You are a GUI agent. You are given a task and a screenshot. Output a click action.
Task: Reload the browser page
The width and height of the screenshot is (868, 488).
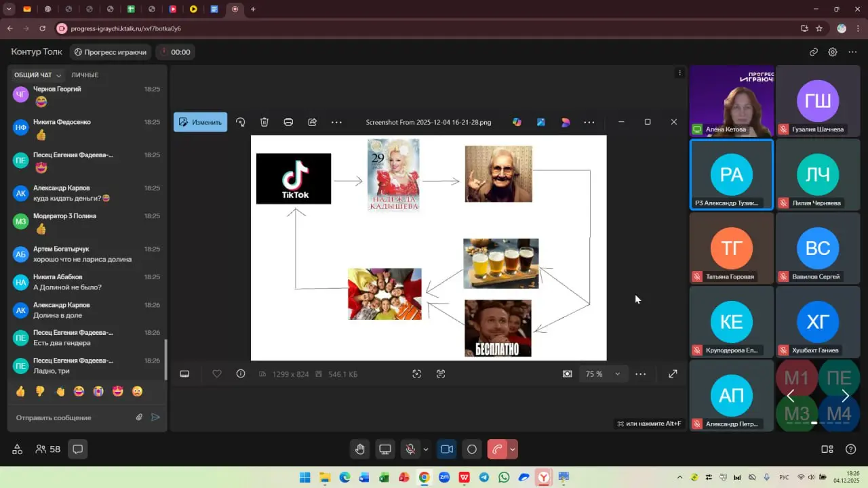click(43, 28)
